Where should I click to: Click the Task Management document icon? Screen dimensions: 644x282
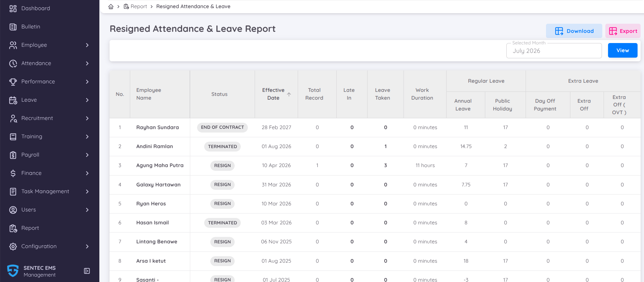[13, 192]
